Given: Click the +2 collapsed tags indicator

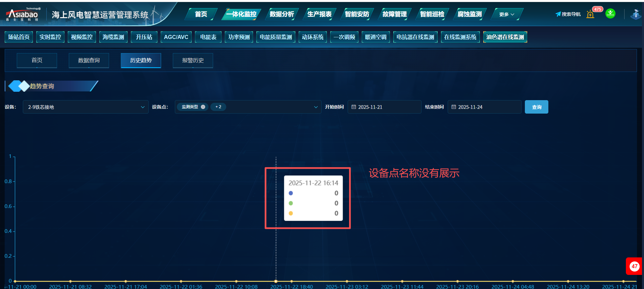Looking at the screenshot, I should [218, 107].
